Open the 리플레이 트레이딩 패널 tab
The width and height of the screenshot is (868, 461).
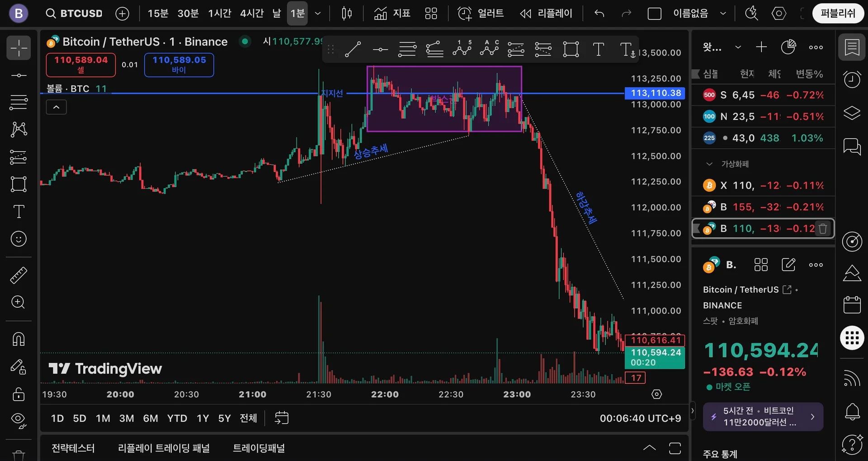[x=164, y=448]
